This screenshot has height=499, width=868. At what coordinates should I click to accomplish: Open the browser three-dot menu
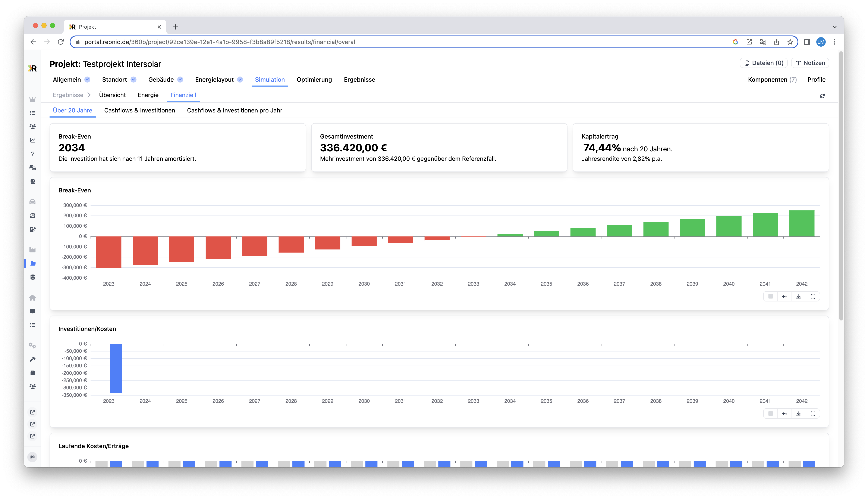click(834, 42)
